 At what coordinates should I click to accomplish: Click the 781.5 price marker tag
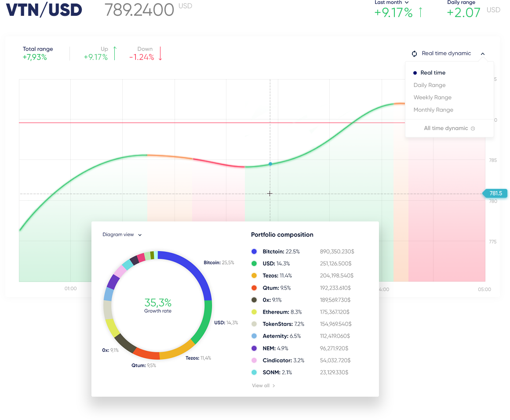tap(496, 193)
